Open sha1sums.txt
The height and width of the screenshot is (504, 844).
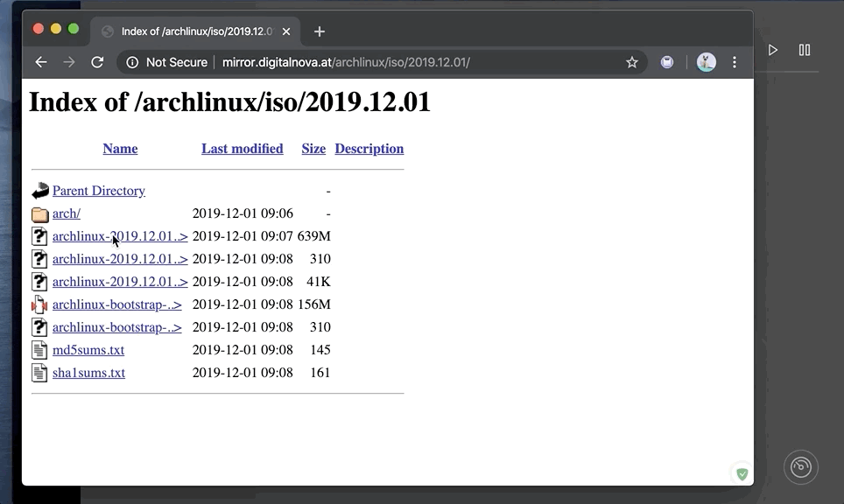tap(88, 372)
